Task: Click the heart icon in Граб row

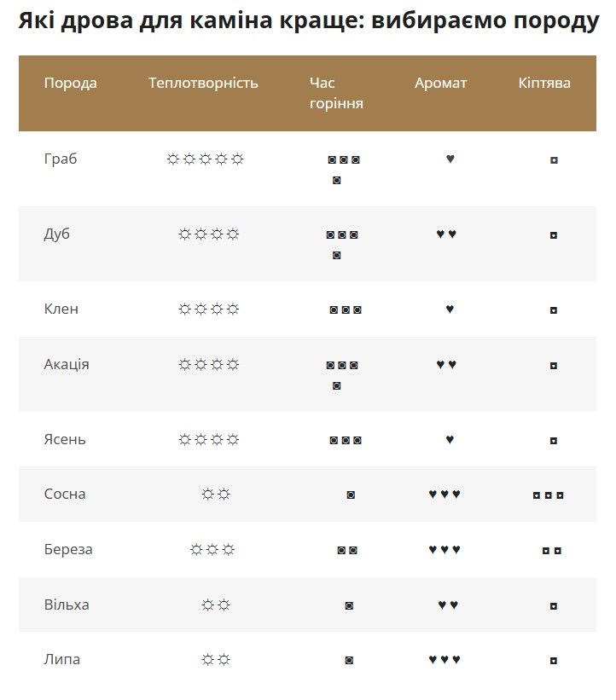Action: click(450, 159)
